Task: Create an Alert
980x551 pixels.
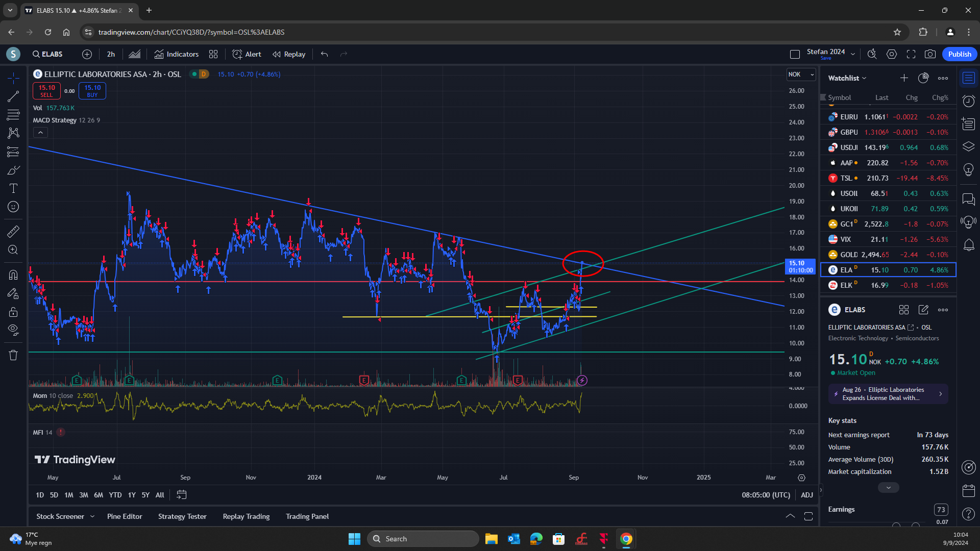Action: click(x=247, y=54)
